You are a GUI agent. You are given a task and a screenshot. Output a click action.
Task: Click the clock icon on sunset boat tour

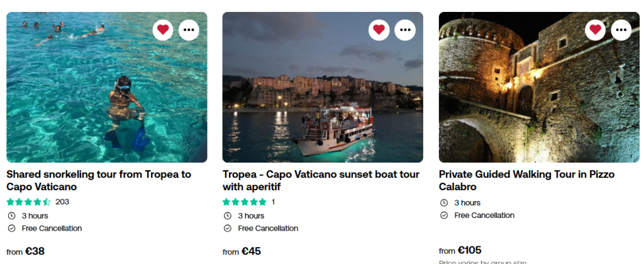[228, 215]
